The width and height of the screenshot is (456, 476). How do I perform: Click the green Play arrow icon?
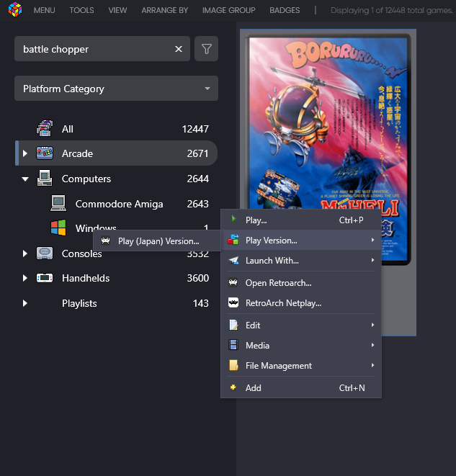tap(233, 219)
